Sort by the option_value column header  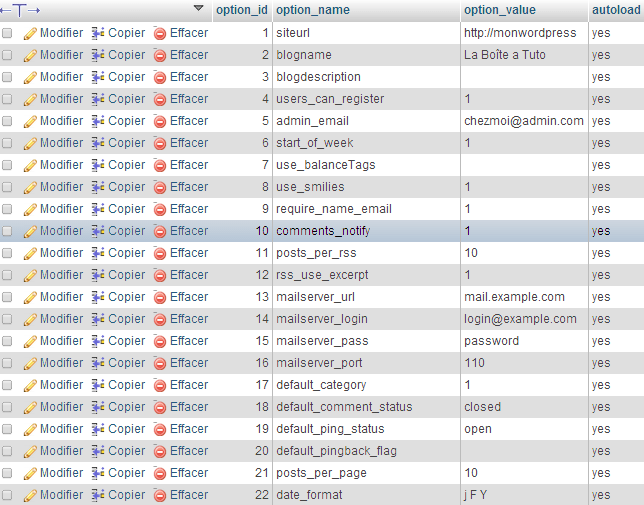click(x=500, y=10)
